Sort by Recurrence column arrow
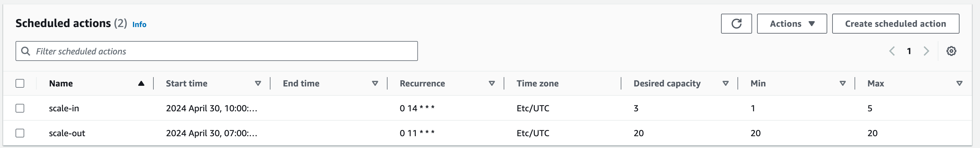The width and height of the screenshot is (980, 148). 492,83
